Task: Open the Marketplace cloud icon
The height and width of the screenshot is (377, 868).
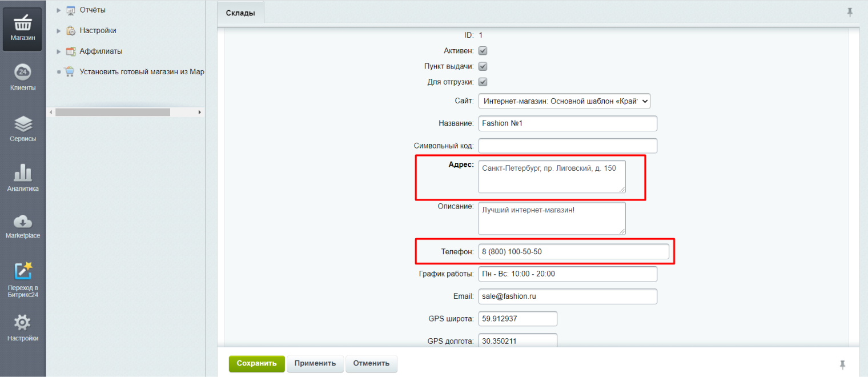Action: (x=22, y=221)
